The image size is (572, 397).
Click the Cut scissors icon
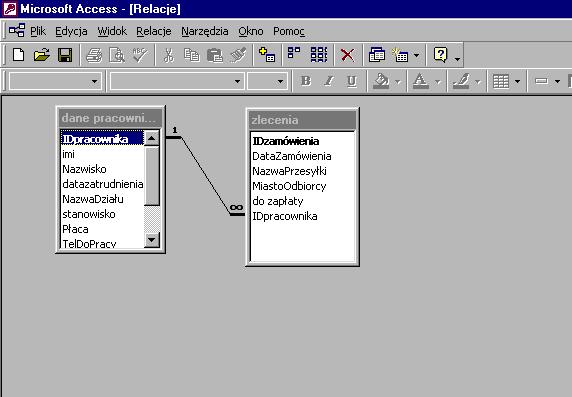point(168,55)
